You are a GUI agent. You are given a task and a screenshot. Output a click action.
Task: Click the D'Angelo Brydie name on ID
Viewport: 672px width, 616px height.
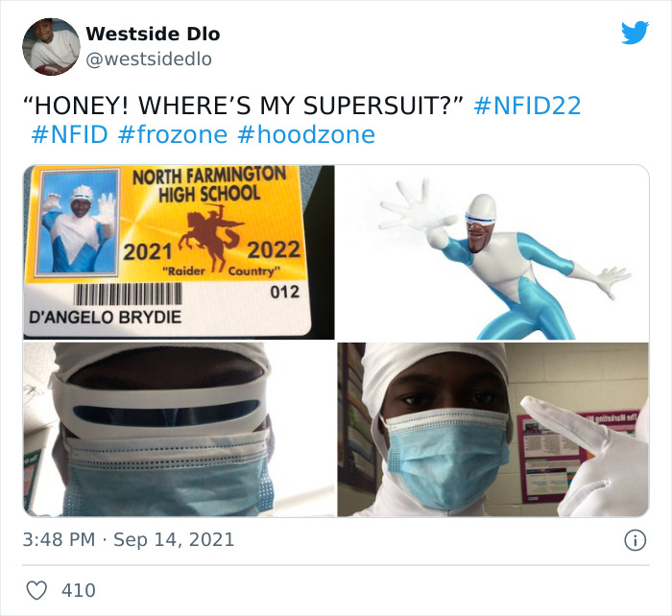(x=105, y=318)
